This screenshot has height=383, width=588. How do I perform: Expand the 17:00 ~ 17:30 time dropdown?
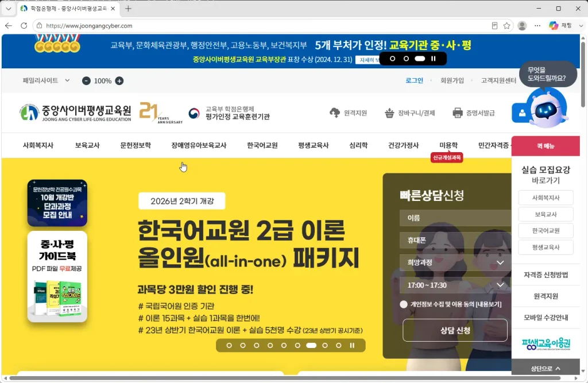click(455, 285)
